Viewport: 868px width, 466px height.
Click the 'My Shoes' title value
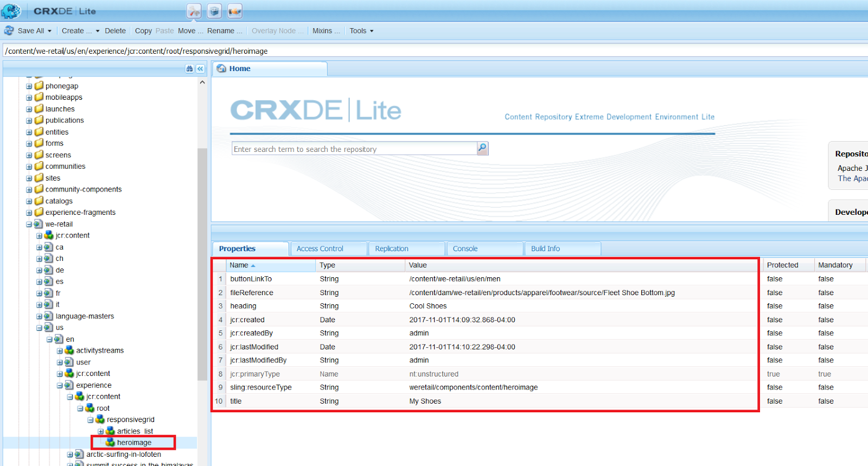[425, 401]
